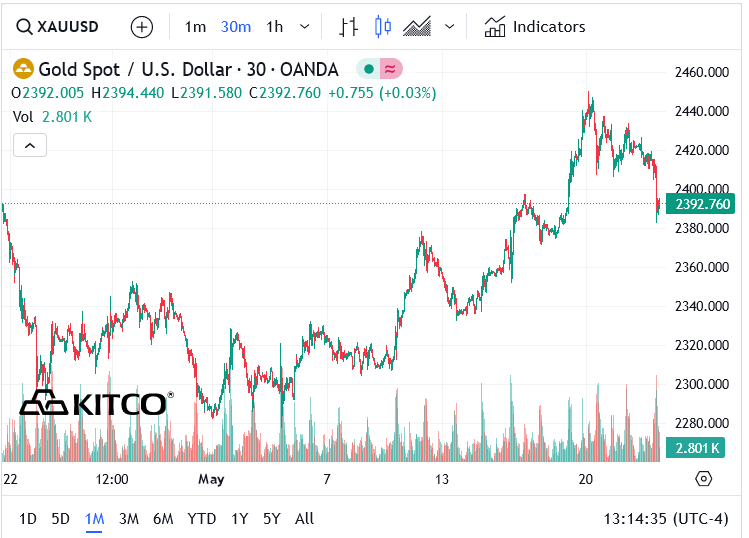Expand the time interval dropdown arrow
Viewport: 749px width, 538px height.
[x=305, y=27]
